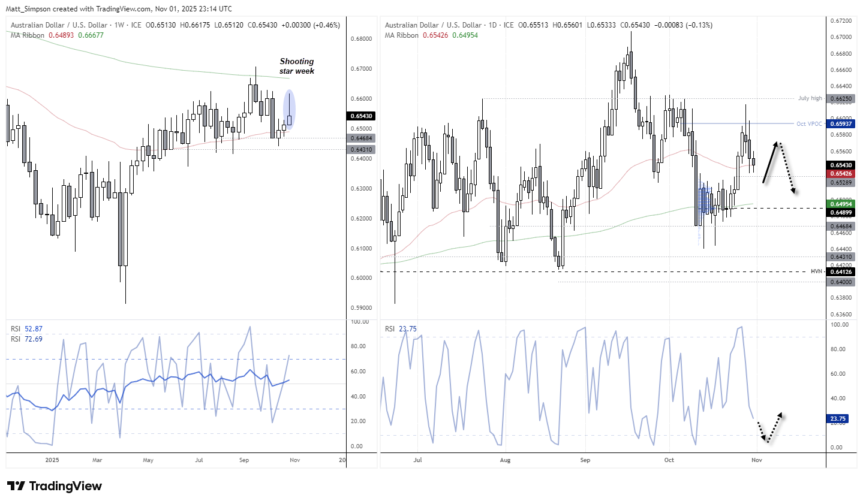The width and height of the screenshot is (863, 504).
Task: Click the blue highlight ellipse around the candle
Action: [289, 110]
